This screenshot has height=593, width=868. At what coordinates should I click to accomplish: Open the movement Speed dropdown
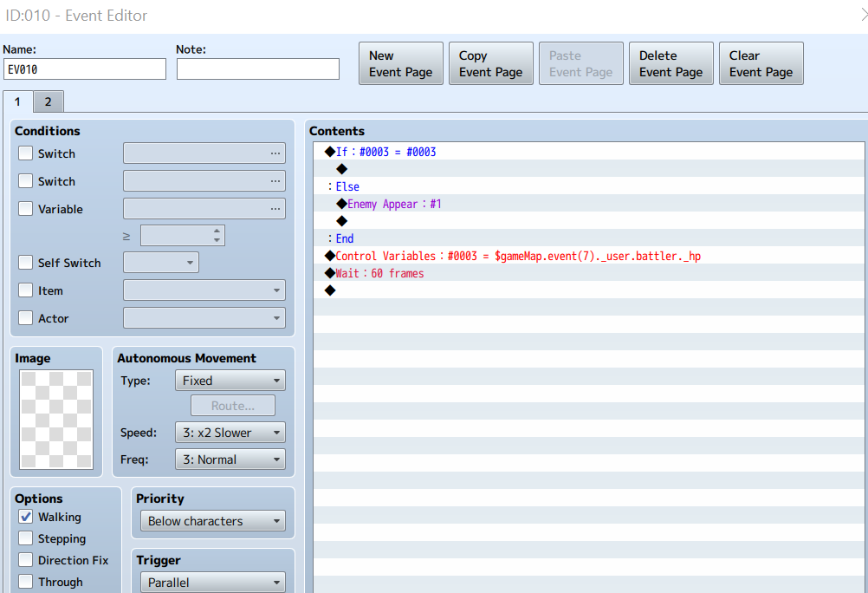click(x=230, y=433)
